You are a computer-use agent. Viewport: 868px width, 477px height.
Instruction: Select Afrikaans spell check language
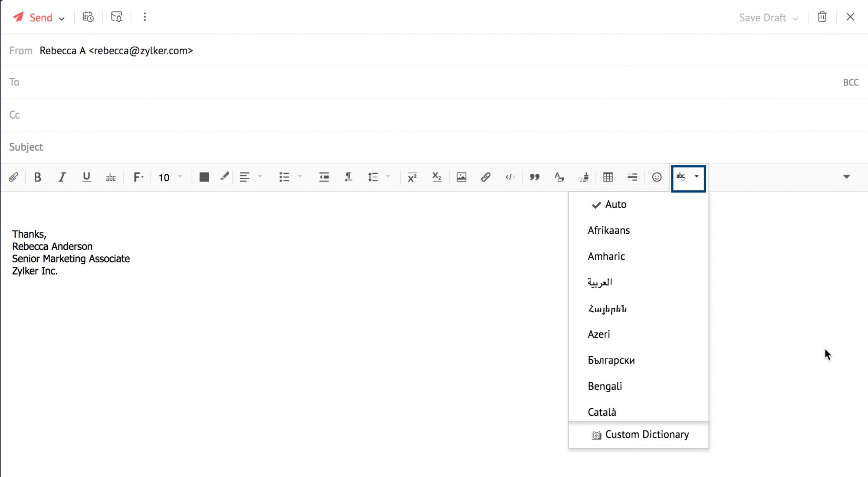point(608,230)
